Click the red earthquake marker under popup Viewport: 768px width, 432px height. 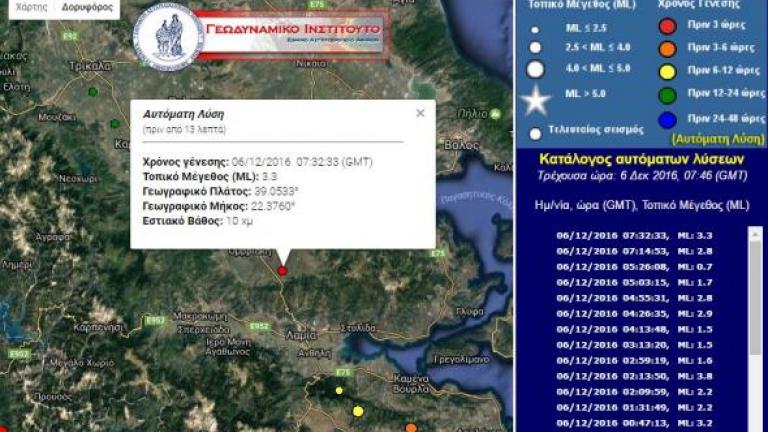pos(282,270)
